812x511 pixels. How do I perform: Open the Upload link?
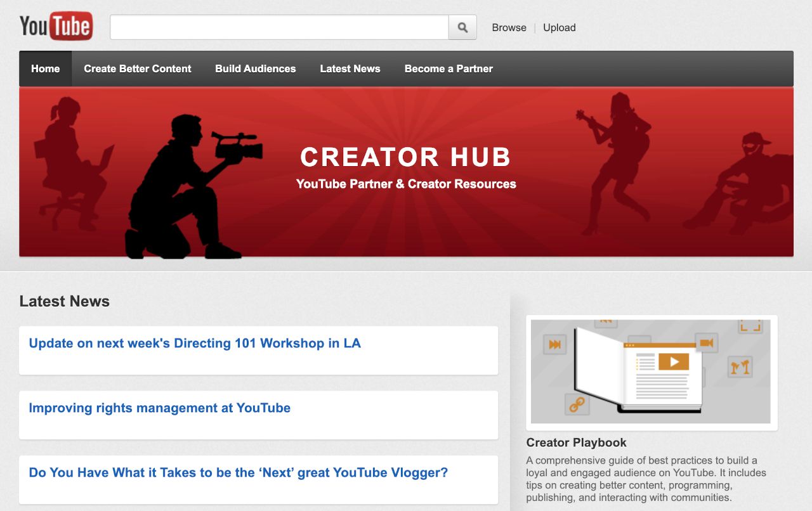pos(559,28)
